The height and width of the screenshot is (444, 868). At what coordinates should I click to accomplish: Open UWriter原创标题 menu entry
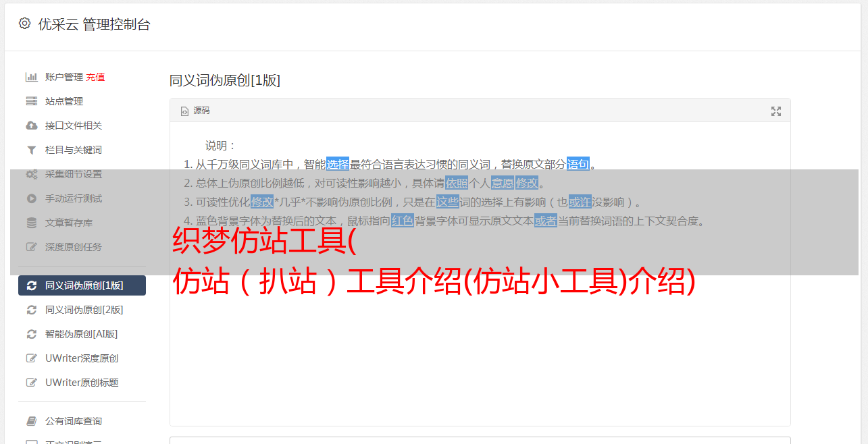(x=82, y=383)
